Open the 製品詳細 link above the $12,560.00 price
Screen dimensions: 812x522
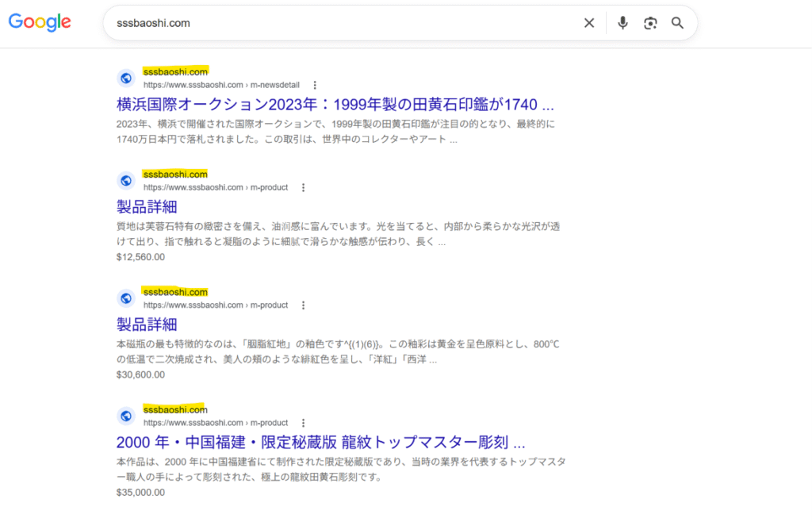[147, 206]
